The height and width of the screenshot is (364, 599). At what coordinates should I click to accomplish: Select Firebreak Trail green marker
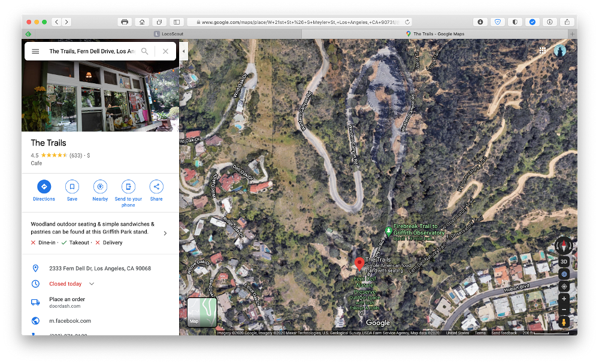[388, 231]
